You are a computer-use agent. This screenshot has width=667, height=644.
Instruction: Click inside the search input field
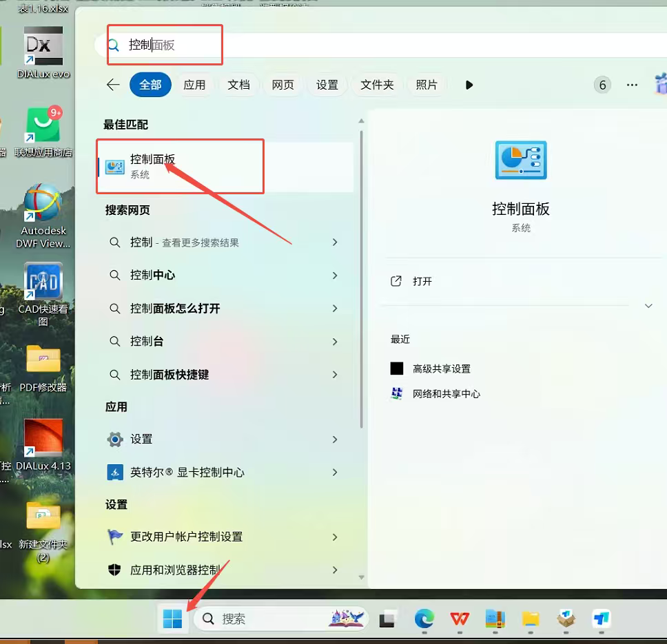pos(165,44)
